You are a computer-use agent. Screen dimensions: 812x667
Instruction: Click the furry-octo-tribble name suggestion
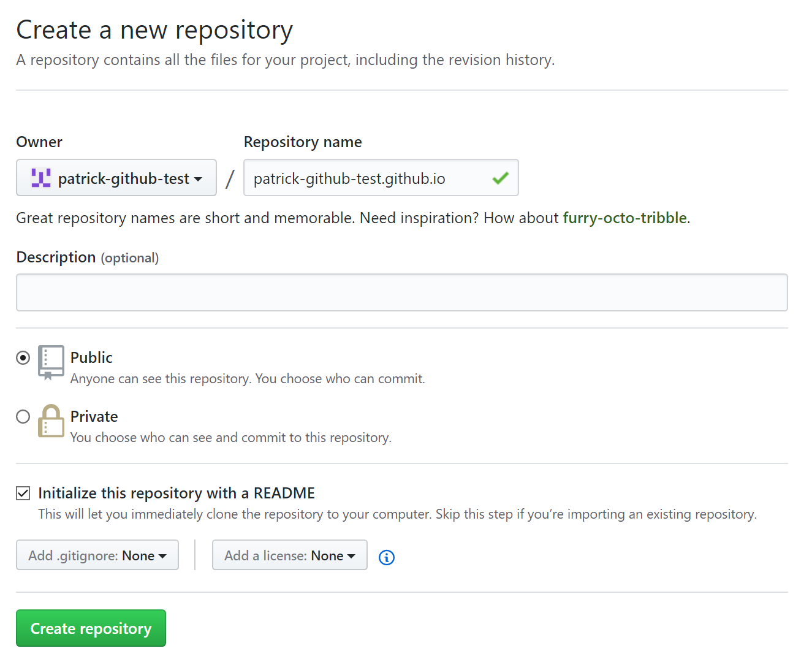coord(625,218)
